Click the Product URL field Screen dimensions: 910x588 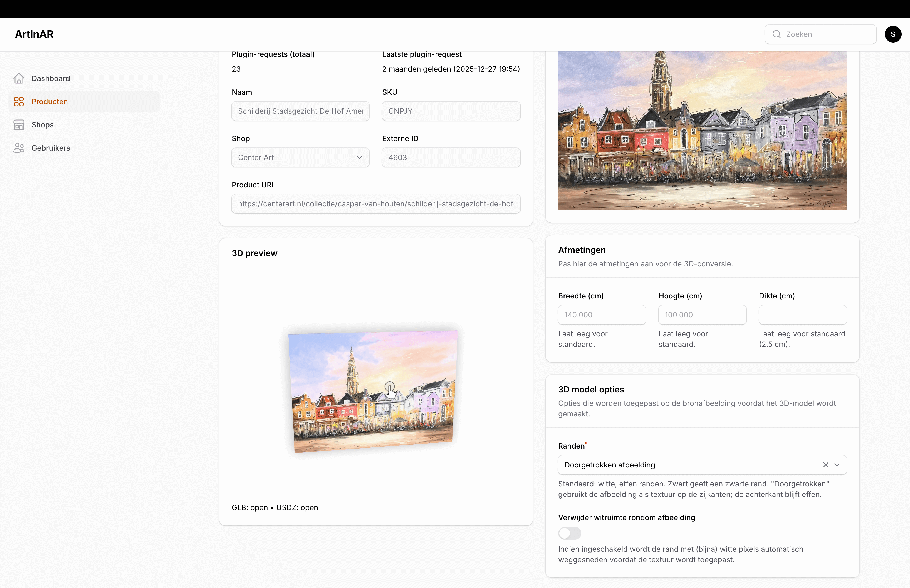(x=375, y=203)
